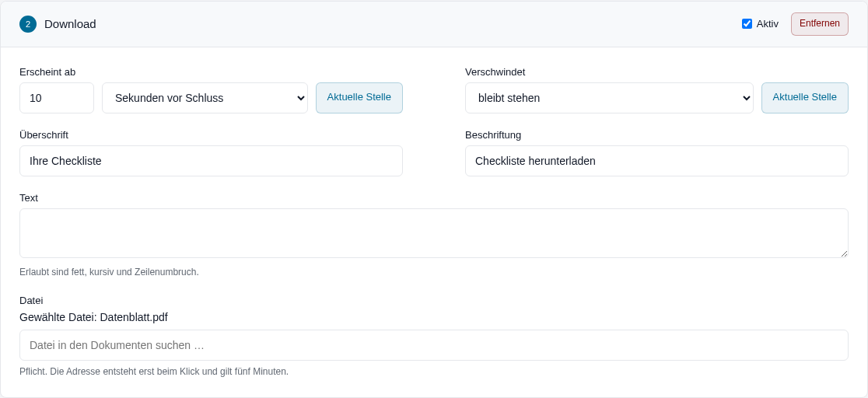The width and height of the screenshot is (868, 398).
Task: Click Aktuelle Stelle next to Erscheint ab
Action: pos(359,98)
